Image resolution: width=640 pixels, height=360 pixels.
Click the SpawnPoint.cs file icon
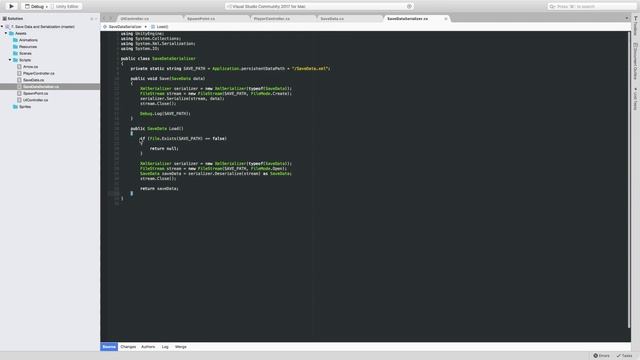19,93
